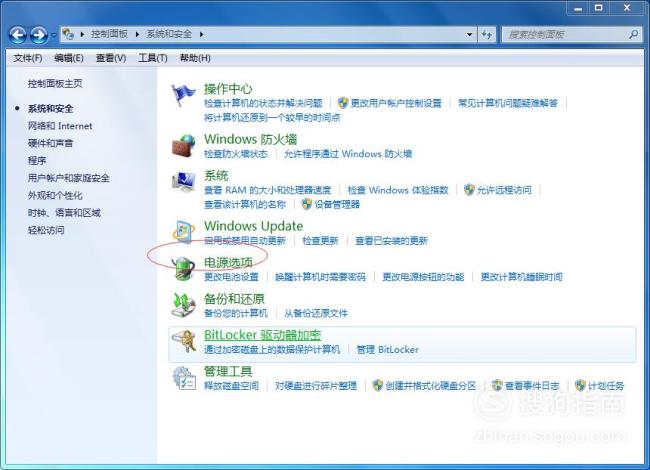The image size is (650, 470).
Task: Open the 编辑(E) menu
Action: 69,58
